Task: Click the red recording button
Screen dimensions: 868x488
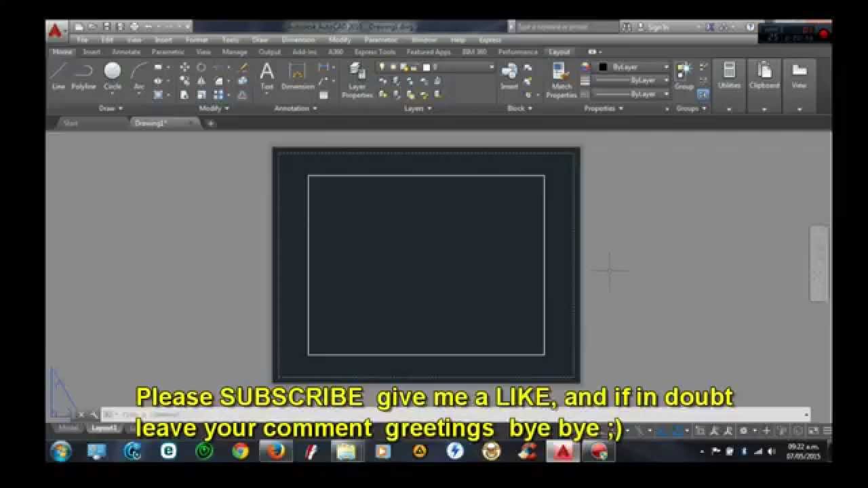Action: (x=824, y=33)
